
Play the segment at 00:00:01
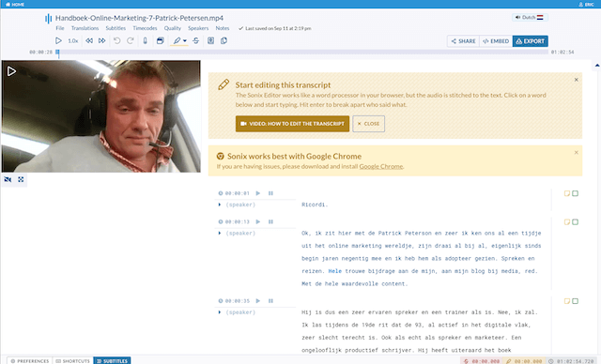pos(258,193)
